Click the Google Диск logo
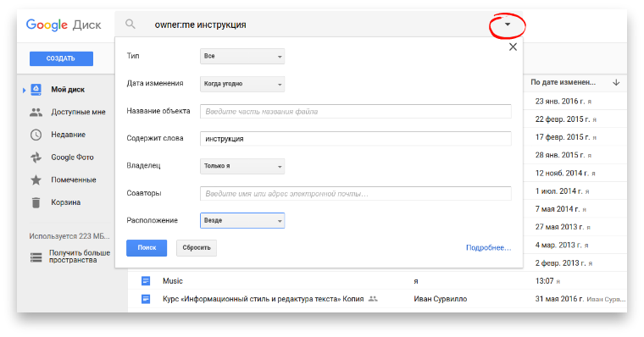The image size is (644, 337). (64, 25)
